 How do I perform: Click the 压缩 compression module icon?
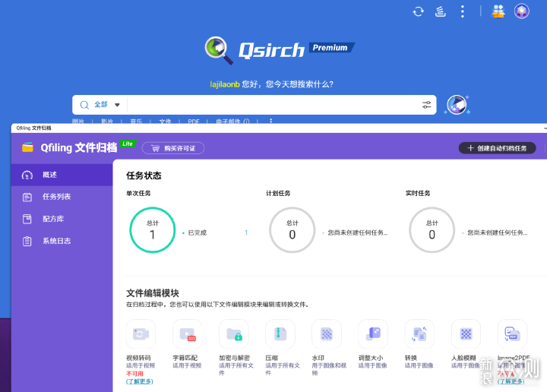[x=280, y=334]
